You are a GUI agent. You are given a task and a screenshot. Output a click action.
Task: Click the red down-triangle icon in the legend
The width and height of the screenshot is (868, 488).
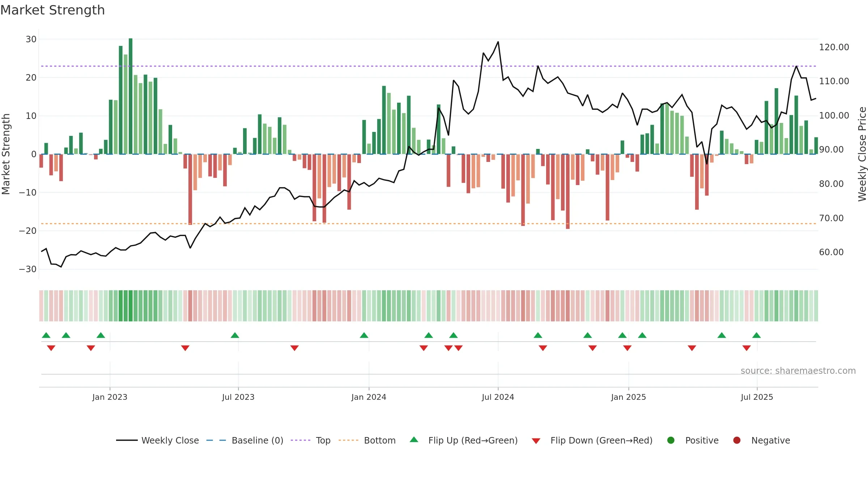click(536, 441)
